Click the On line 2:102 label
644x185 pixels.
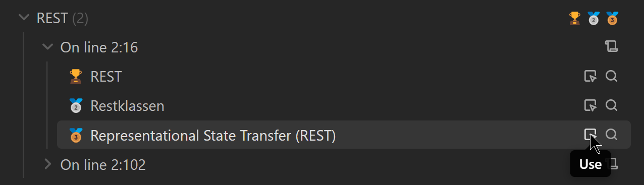pyautogui.click(x=103, y=164)
